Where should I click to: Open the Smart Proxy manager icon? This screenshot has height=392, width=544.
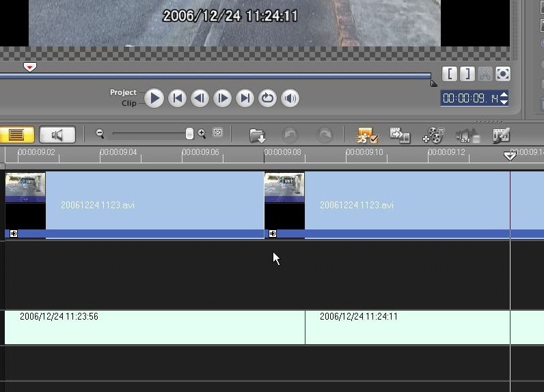(367, 135)
